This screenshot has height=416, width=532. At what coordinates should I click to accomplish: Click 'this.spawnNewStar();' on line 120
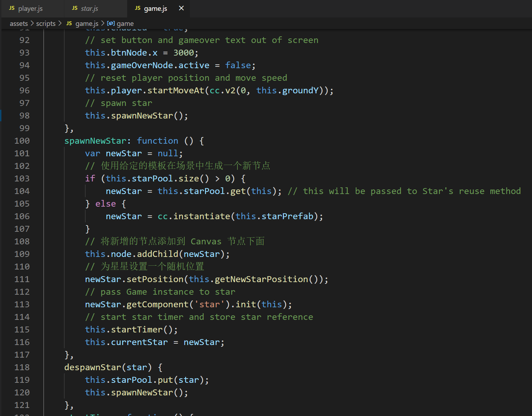point(137,393)
